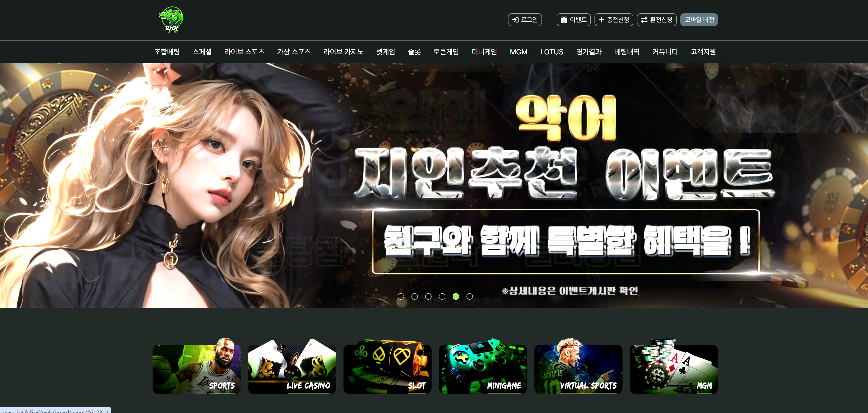Click the 로그인 login button
This screenshot has width=868, height=413.
(x=525, y=20)
